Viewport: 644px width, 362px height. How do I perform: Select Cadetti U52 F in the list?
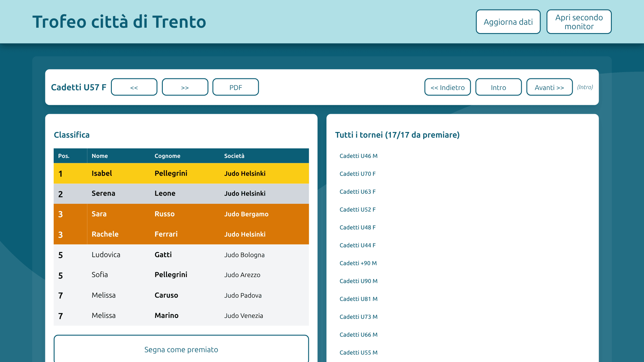(x=357, y=209)
